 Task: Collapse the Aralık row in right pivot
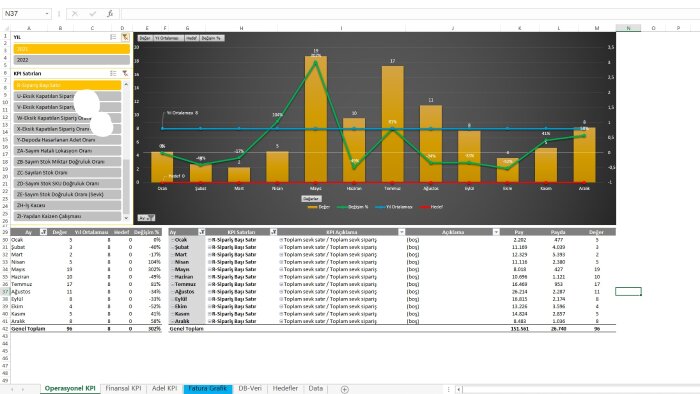(172, 321)
